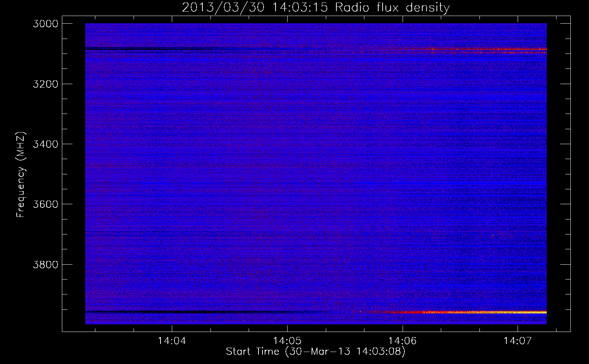Click the 'Start Time (30-Mar-13 14:03:08)' axis title
589x364 pixels.
tap(316, 352)
